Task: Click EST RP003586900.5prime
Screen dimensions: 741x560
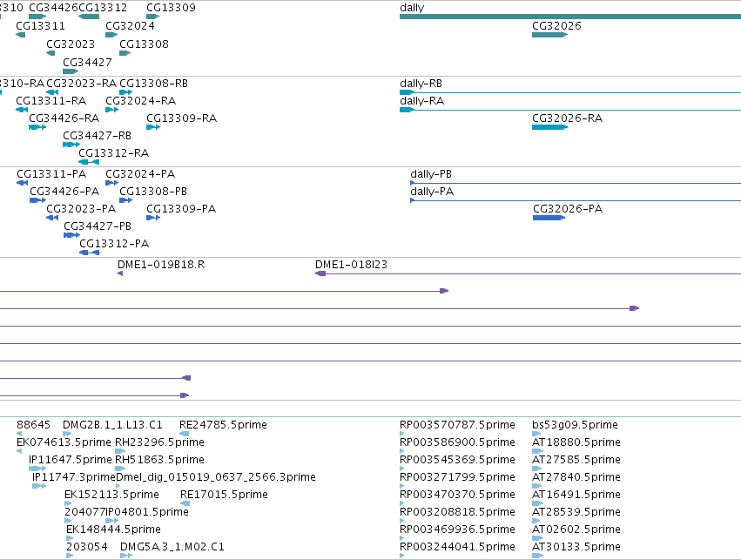Action: pyautogui.click(x=401, y=451)
